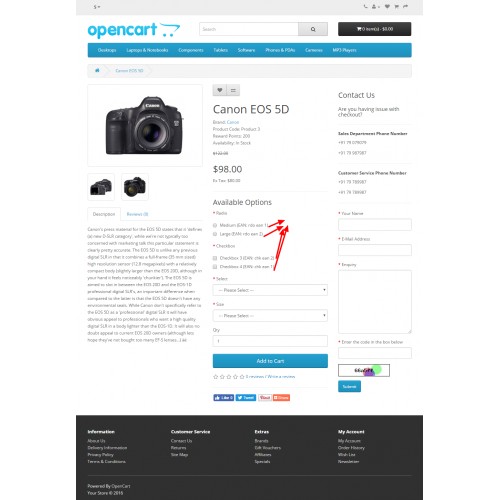Open the Select option dropdown
This screenshot has width=500, height=500.
[x=270, y=290]
